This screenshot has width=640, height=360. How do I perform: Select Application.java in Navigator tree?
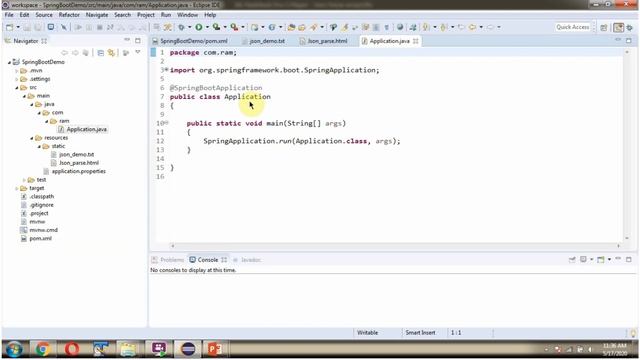(x=87, y=129)
